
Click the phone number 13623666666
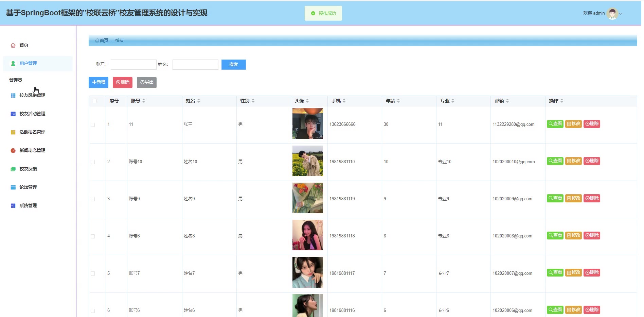tap(342, 124)
